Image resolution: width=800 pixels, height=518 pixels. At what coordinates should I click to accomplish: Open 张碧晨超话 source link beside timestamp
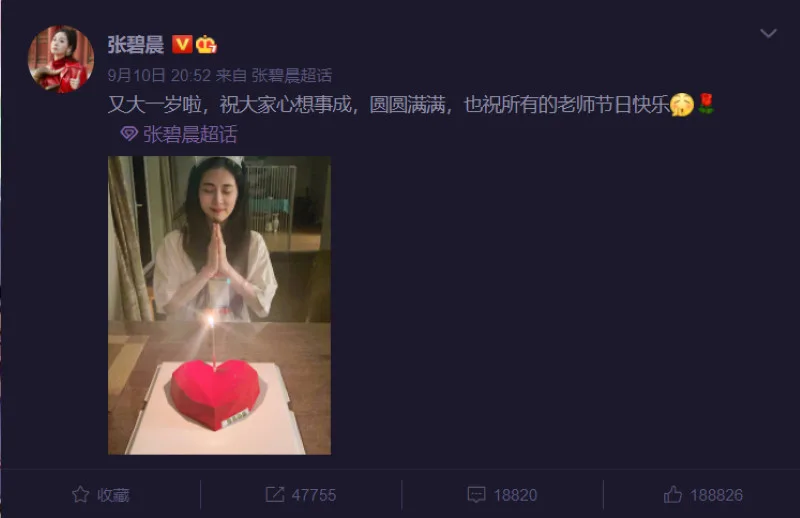pos(291,76)
